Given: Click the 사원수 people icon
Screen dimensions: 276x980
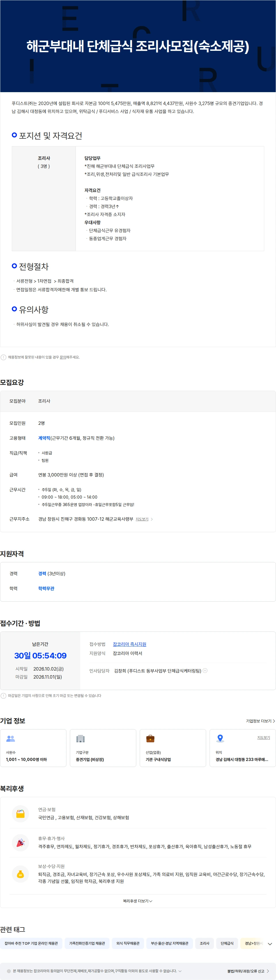Looking at the screenshot, I should 11,739.
